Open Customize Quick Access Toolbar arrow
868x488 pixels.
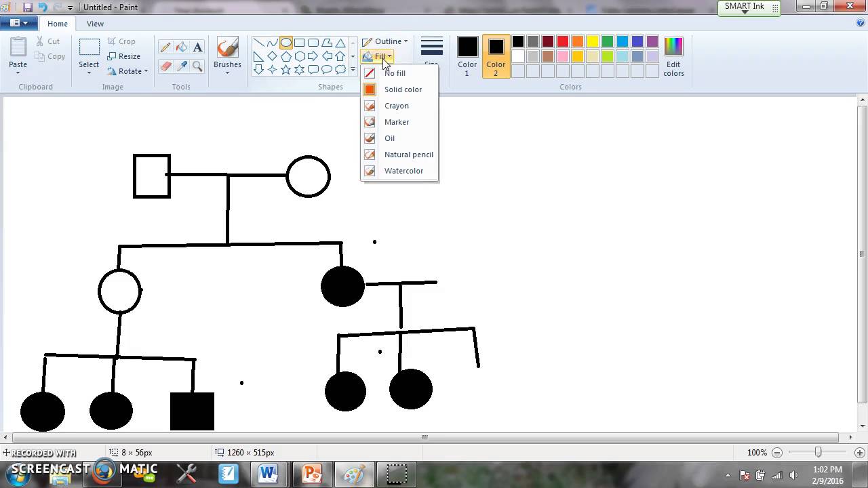(70, 8)
